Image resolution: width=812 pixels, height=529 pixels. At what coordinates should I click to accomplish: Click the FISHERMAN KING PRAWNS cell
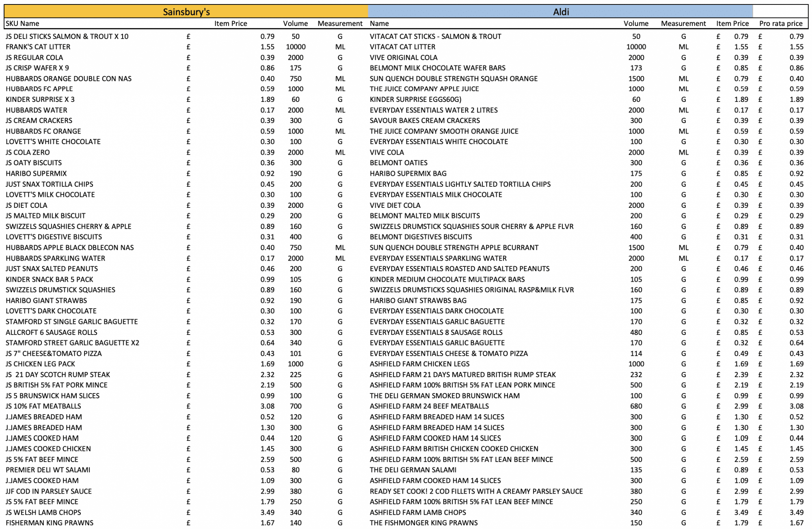point(49,523)
